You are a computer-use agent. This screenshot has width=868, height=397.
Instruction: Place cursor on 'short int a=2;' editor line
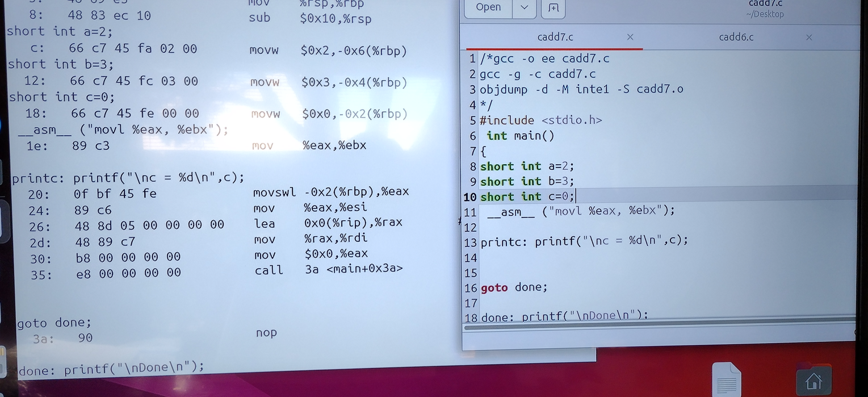click(x=527, y=166)
